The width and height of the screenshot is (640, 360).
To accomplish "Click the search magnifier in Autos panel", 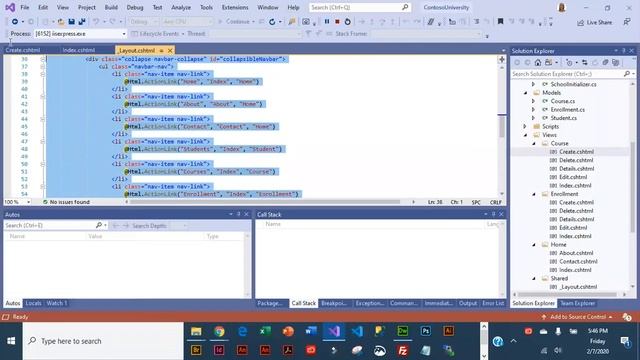I will [x=99, y=225].
